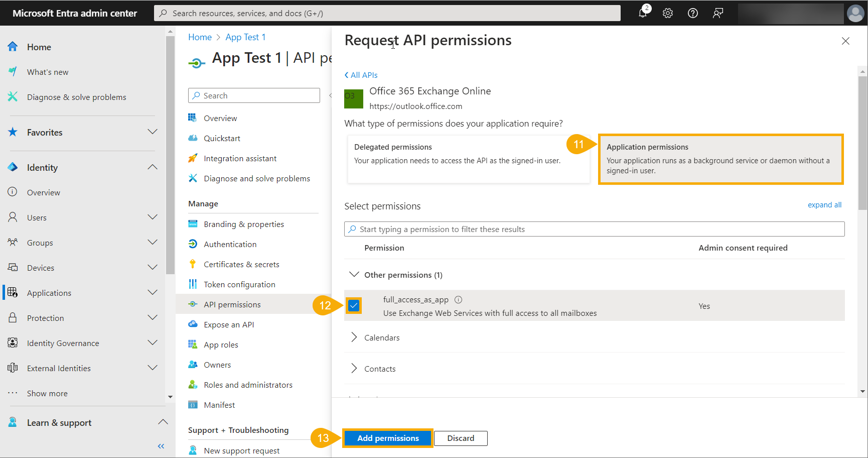Open the settings gear in top bar

point(668,13)
